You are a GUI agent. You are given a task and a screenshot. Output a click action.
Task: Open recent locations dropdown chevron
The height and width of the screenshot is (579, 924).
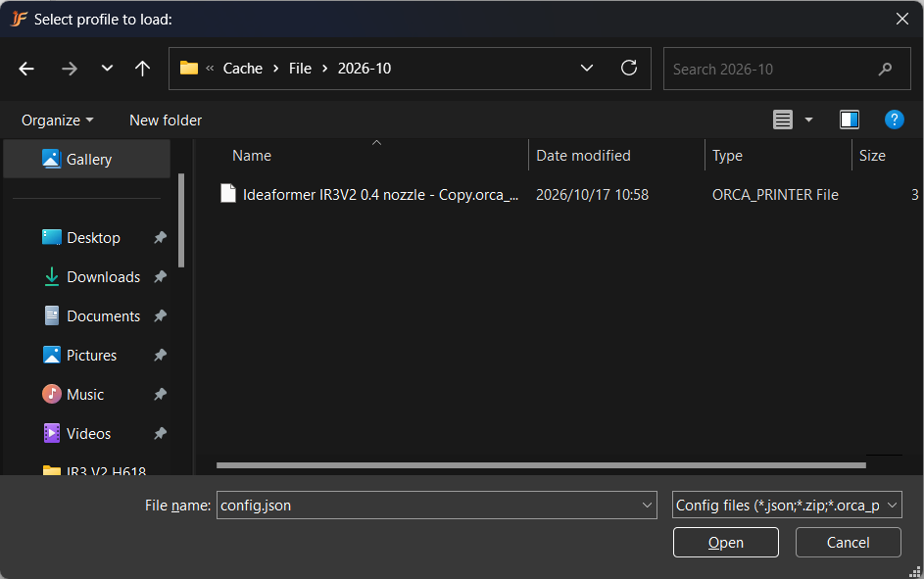[x=107, y=69]
